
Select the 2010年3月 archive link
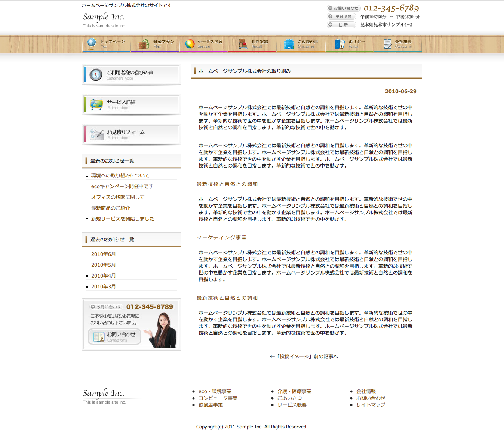[103, 287]
